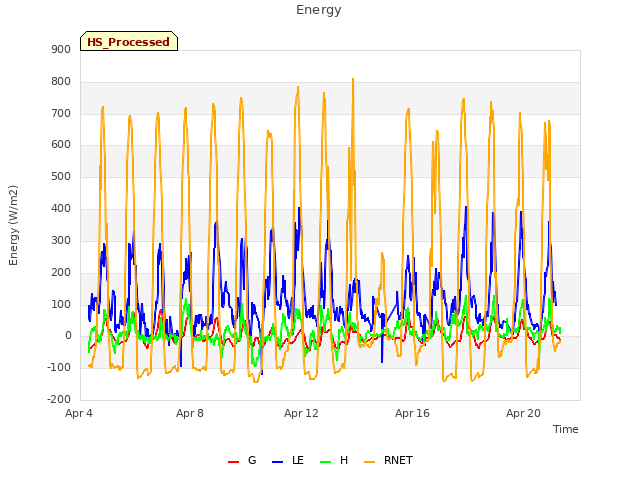Image resolution: width=640 pixels, height=480 pixels.
Task: Click the blue LE legend color marker
Action: coord(277,462)
